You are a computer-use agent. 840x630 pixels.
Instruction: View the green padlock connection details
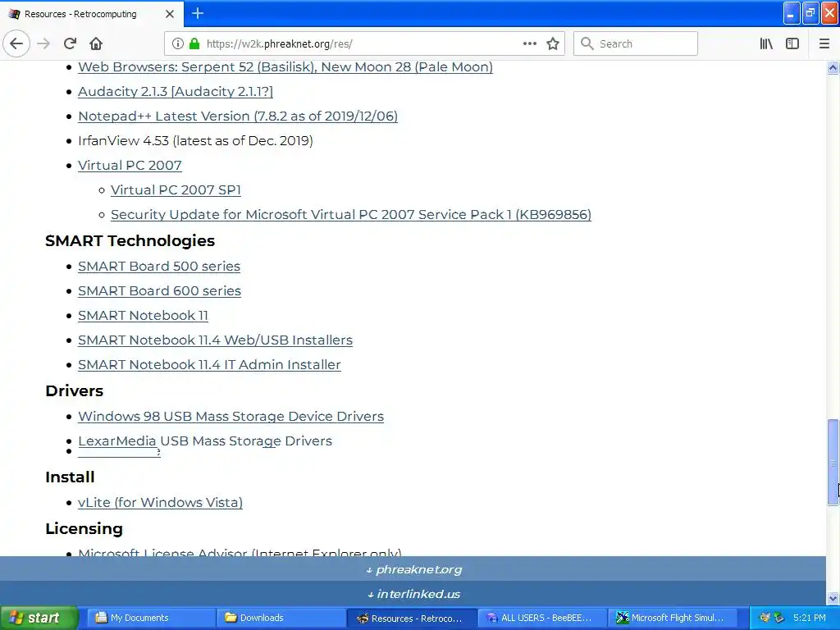coord(194,43)
